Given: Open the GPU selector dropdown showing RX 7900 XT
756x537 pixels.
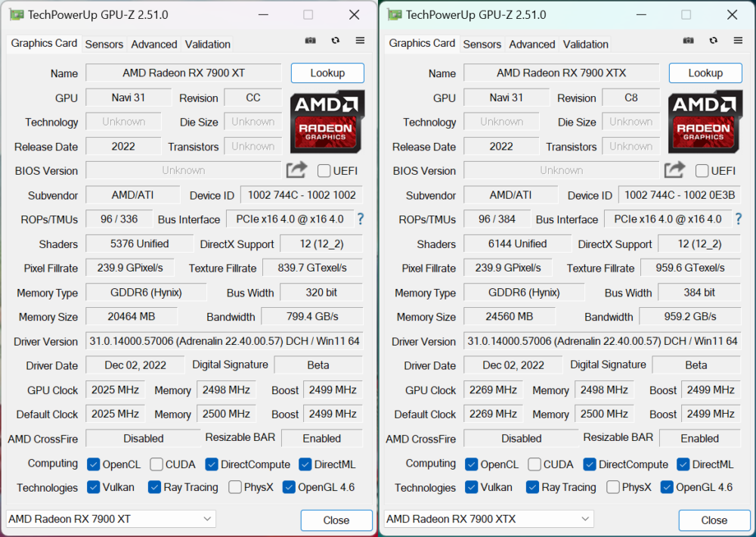Looking at the screenshot, I should pyautogui.click(x=111, y=519).
